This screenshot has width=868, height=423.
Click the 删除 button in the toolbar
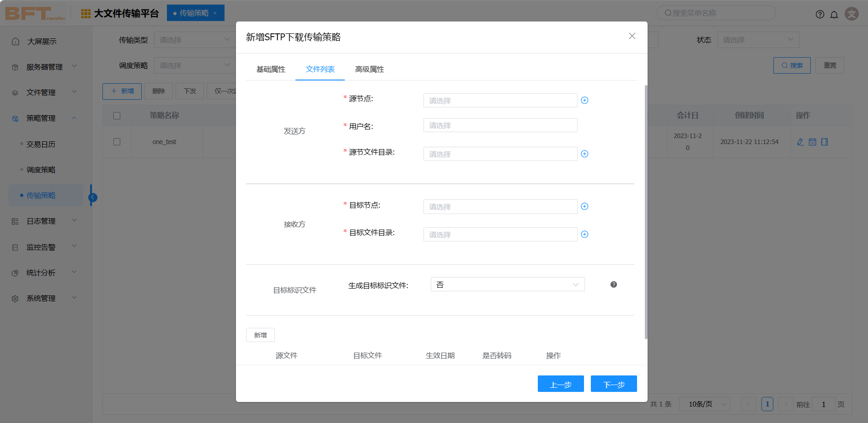point(159,91)
